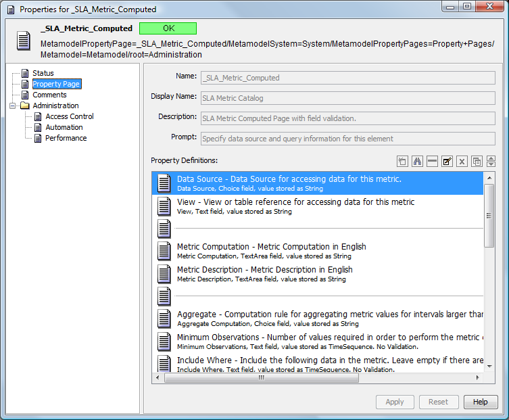Select the View property definition
This screenshot has height=420, width=509.
tap(318, 206)
